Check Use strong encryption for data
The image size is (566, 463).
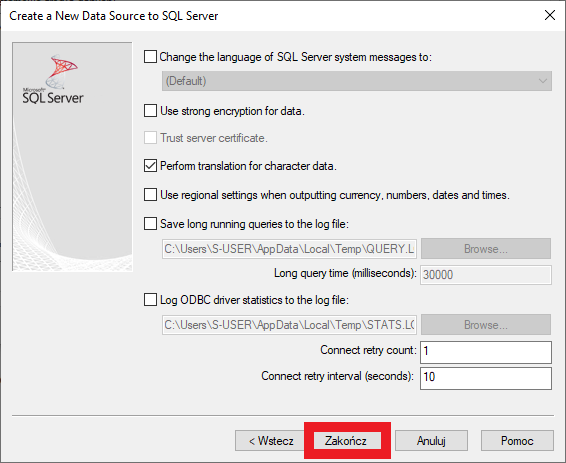150,110
